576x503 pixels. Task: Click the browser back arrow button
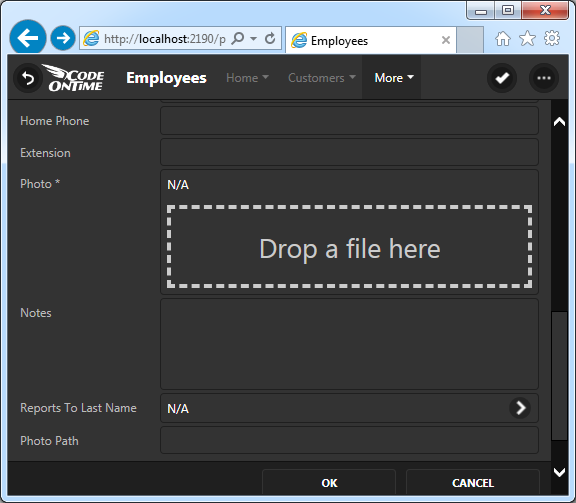click(x=28, y=37)
